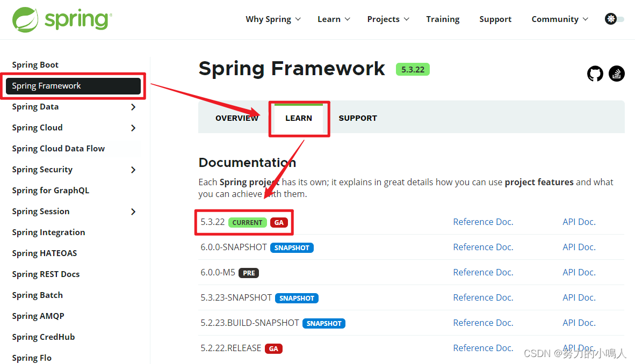Open API Doc. for 5.3.22
Image resolution: width=635 pixels, height=364 pixels.
pos(579,222)
